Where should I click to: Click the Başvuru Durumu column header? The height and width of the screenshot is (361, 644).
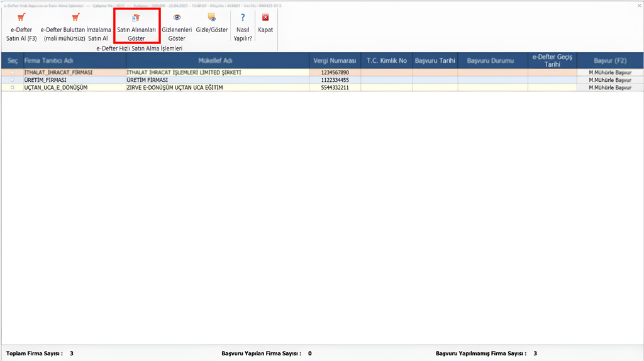pos(492,60)
